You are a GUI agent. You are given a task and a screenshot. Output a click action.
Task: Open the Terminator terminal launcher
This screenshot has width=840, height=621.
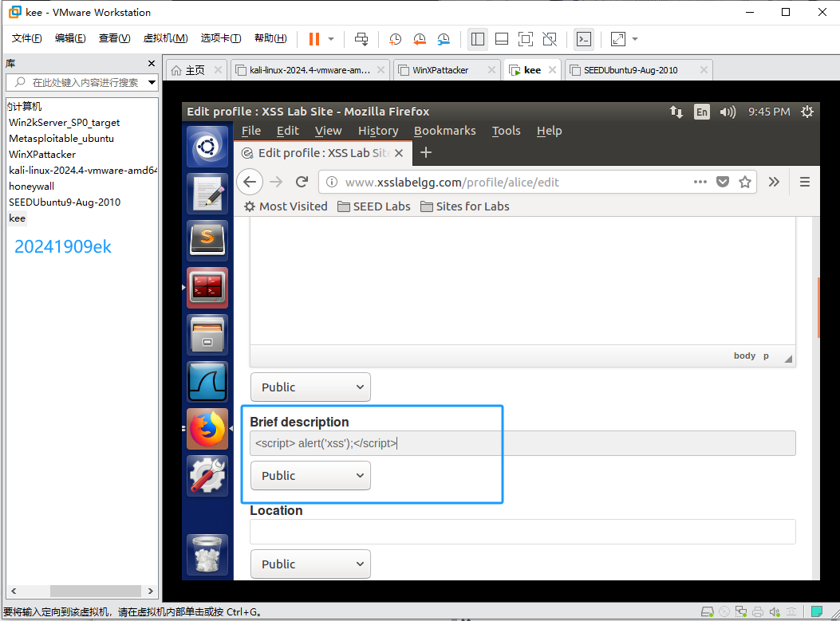coord(207,288)
